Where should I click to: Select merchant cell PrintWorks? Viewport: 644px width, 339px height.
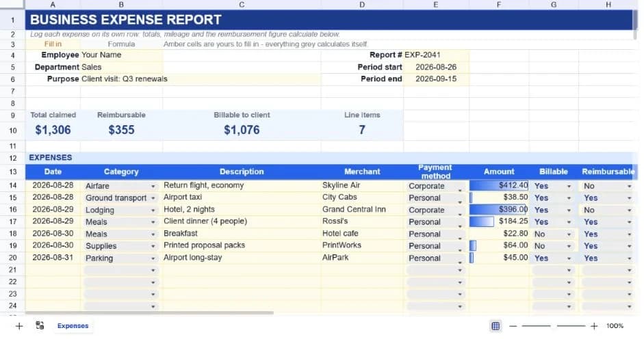point(362,245)
